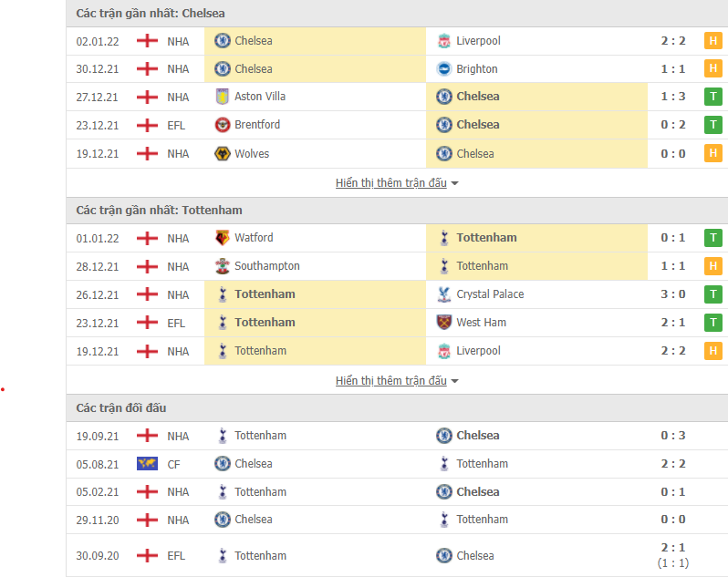
Task: Click the Crystal Palace eagle logo
Action: [x=444, y=294]
